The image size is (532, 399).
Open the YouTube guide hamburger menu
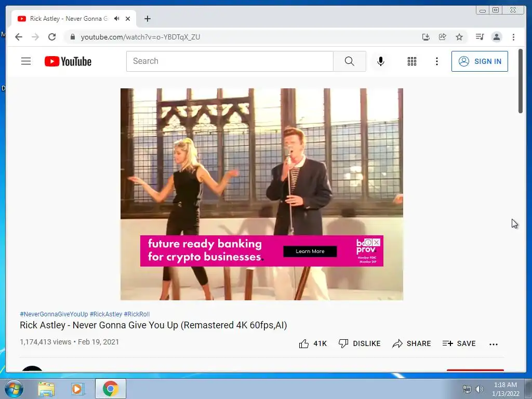click(26, 61)
